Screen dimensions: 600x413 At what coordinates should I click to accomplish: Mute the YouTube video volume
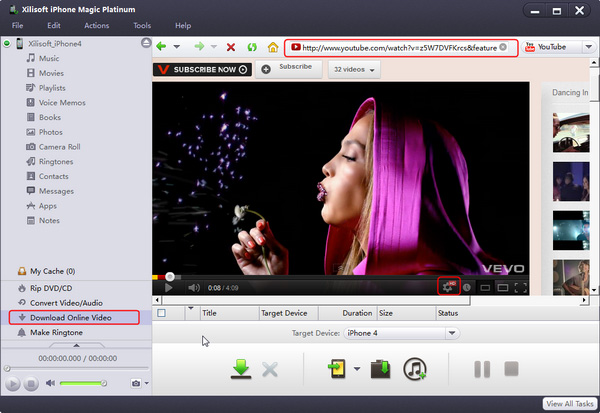click(x=194, y=287)
